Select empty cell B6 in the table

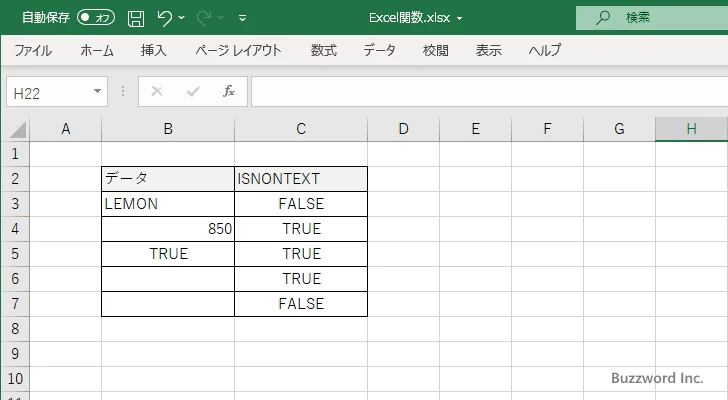[168, 279]
